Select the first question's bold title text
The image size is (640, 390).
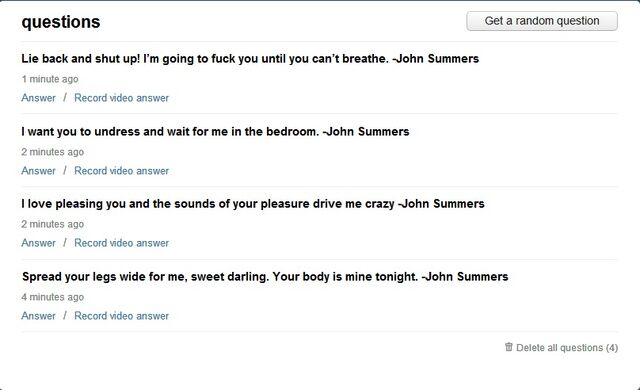tap(250, 59)
